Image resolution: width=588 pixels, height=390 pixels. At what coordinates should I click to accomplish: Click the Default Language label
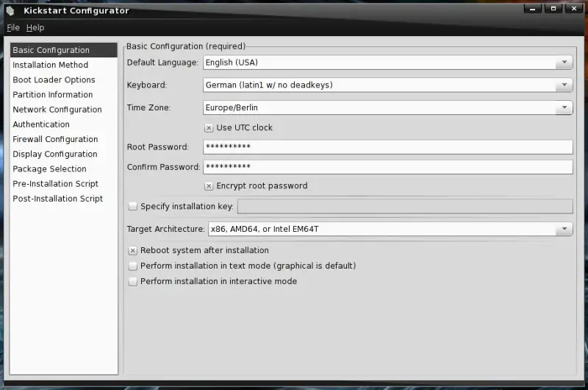(x=162, y=63)
